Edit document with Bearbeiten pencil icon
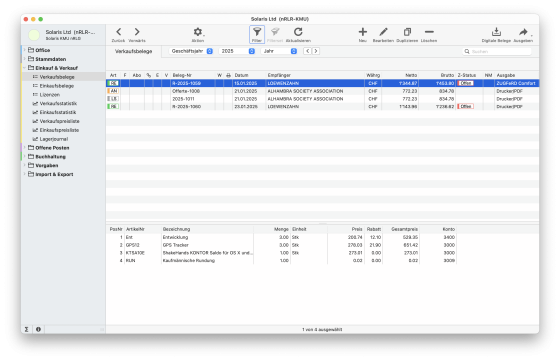This screenshot has width=560, height=361. pyautogui.click(x=383, y=32)
